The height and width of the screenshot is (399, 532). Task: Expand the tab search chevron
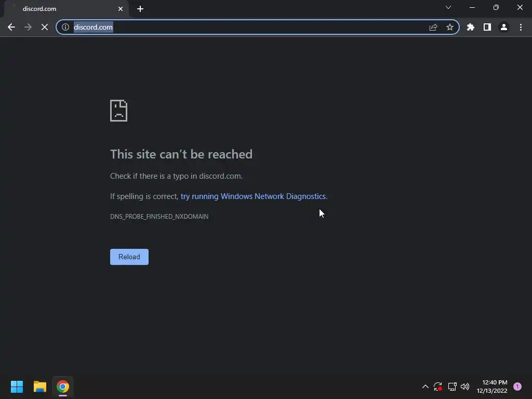(448, 7)
